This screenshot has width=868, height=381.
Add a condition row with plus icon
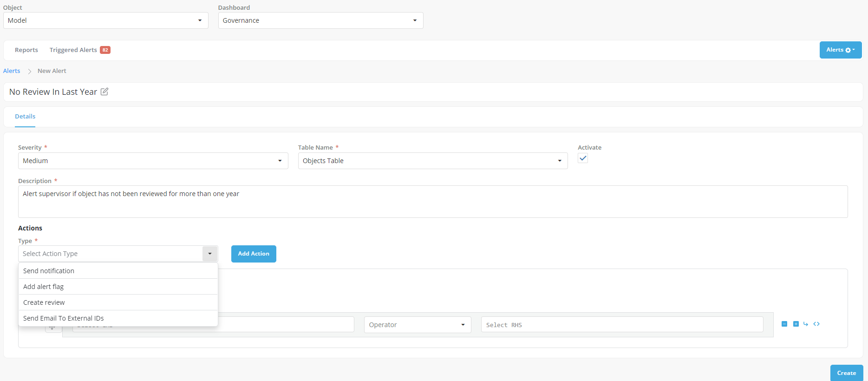coord(796,324)
